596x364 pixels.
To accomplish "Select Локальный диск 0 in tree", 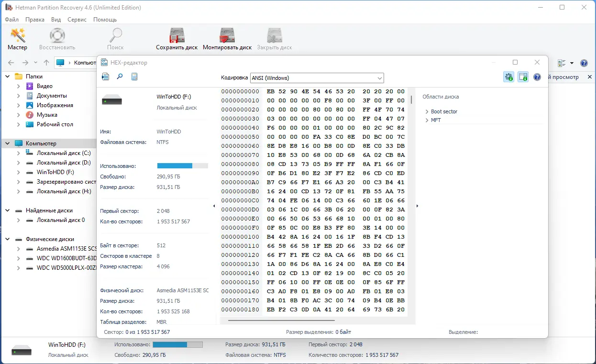I will click(61, 220).
